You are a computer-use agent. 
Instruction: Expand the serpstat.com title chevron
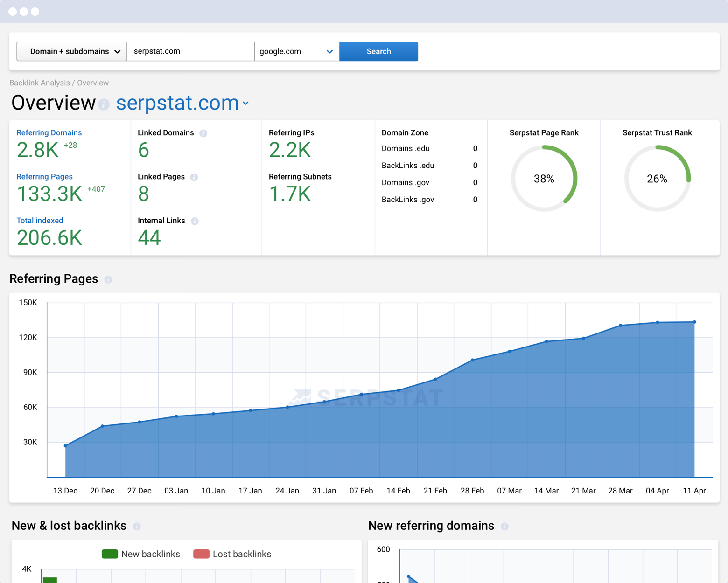[x=246, y=104]
